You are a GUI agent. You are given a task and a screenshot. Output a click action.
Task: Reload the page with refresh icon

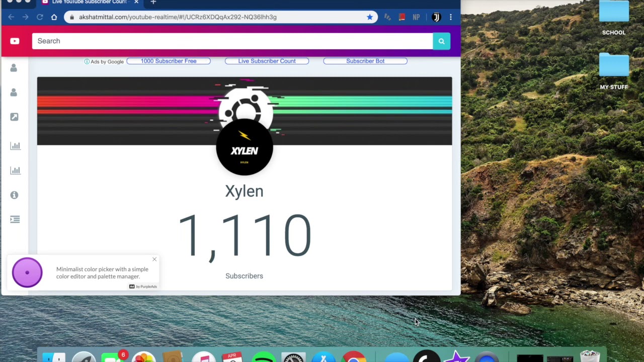(40, 17)
